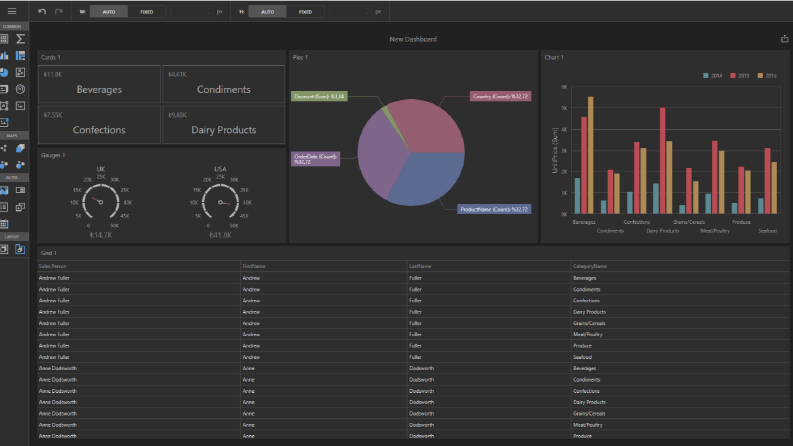This screenshot has height=446, width=793.
Task: Add an Image item from toolbox
Action: pyautogui.click(x=20, y=106)
